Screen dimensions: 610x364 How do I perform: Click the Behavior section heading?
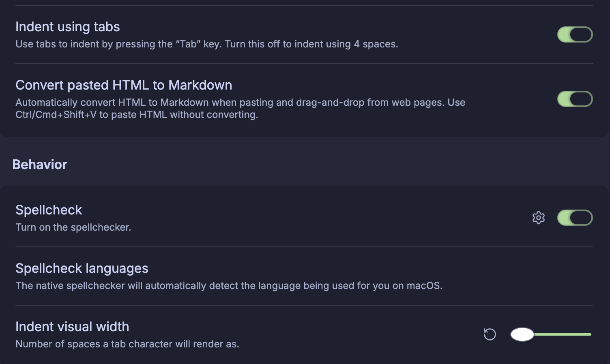coord(40,165)
